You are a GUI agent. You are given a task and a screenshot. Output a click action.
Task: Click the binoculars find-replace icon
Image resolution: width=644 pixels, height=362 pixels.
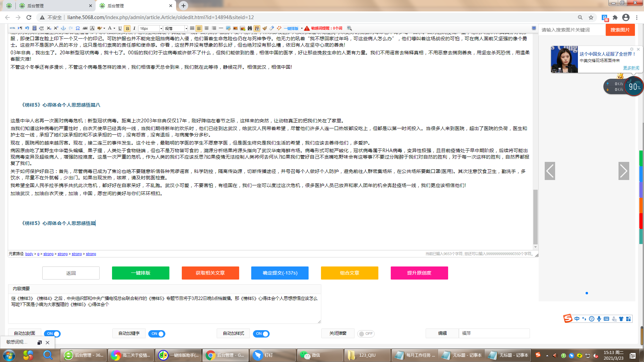pos(250,28)
